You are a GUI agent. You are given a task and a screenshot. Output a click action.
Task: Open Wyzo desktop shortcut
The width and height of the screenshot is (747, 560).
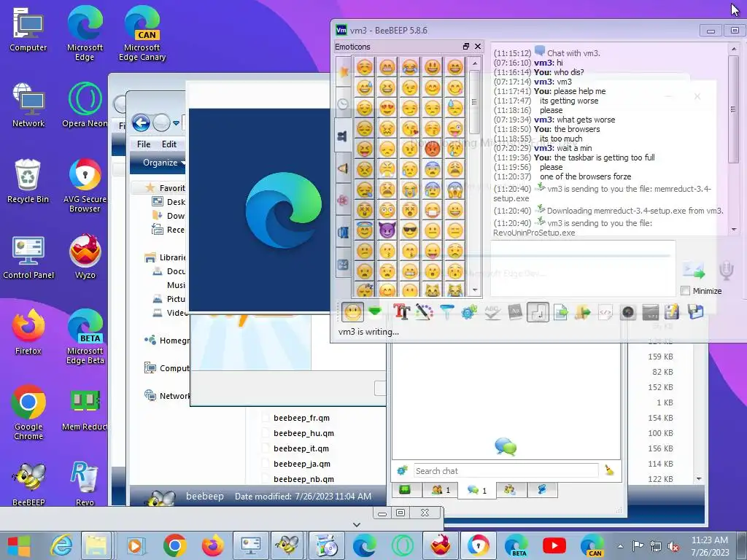click(85, 257)
